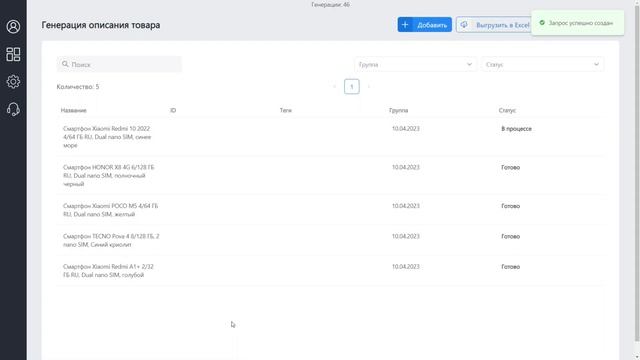The image size is (640, 360).
Task: Dismiss the Запрос успешно создан notification
Action: pos(578,23)
